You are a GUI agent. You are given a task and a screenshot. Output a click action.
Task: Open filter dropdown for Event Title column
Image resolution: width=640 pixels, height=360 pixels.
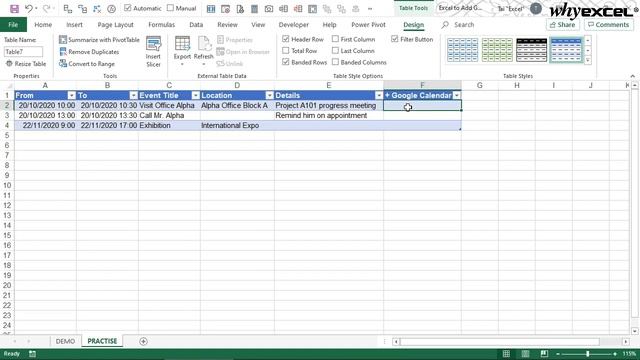(x=196, y=96)
